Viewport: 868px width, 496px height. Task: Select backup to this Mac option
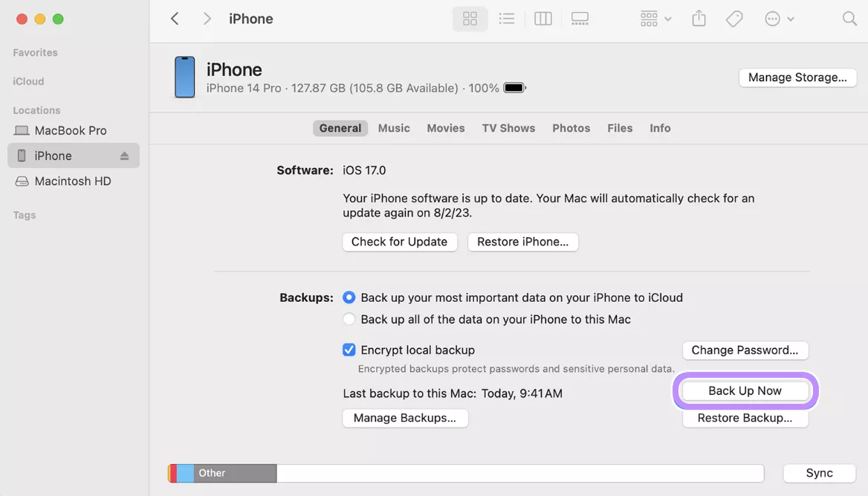click(x=349, y=319)
